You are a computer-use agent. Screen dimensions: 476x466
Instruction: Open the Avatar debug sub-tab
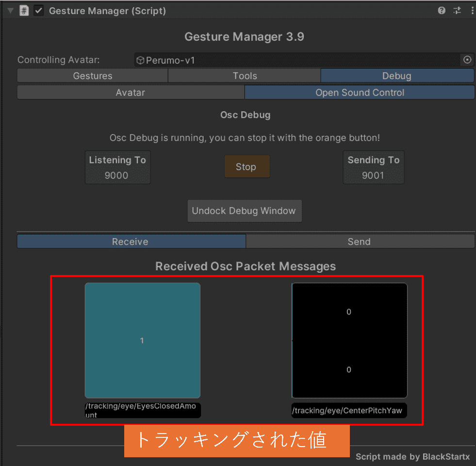click(130, 92)
